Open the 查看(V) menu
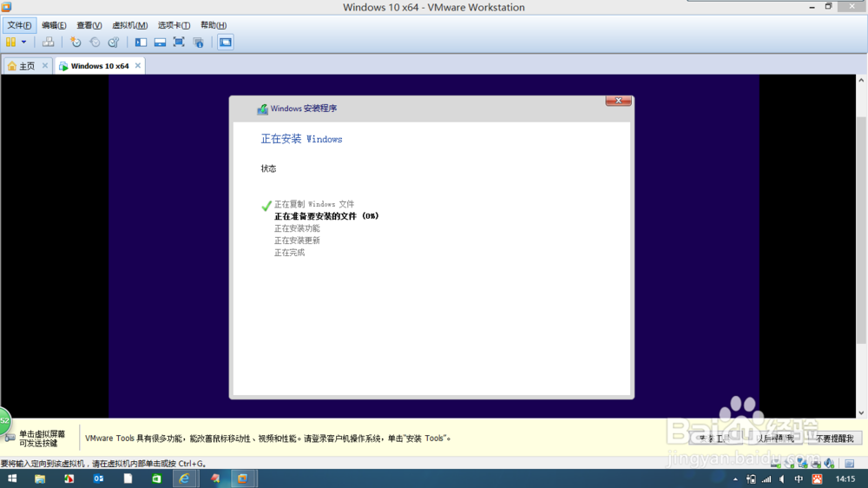868x488 pixels. [89, 25]
